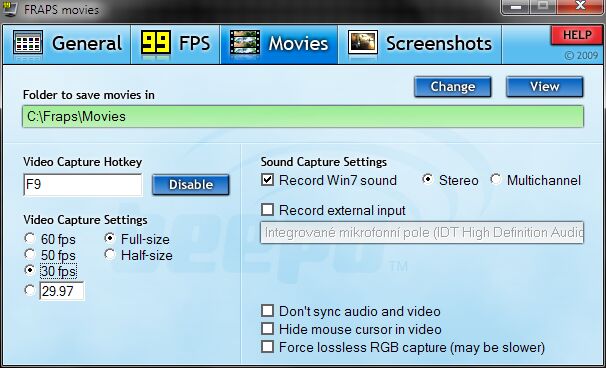606x368 pixels.
Task: Open the Integrované mikrofonní pole input dropdown
Action: [x=422, y=232]
